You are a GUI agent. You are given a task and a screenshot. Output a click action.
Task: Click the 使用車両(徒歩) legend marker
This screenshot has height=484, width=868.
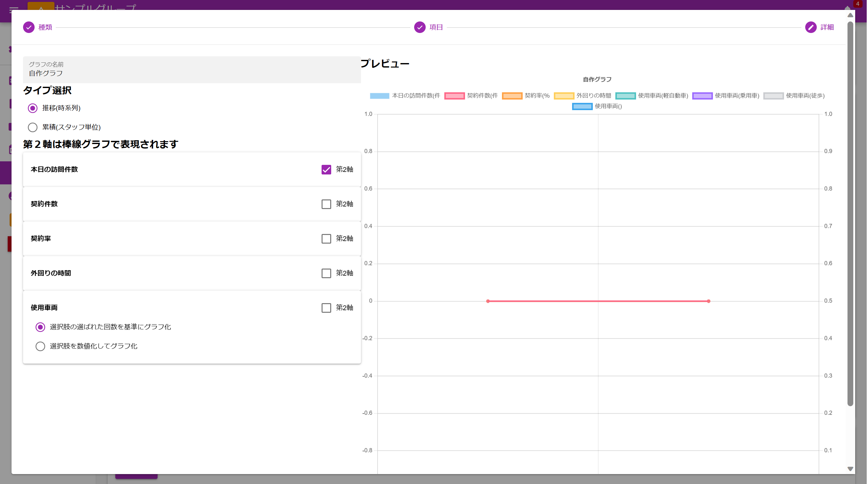(774, 96)
